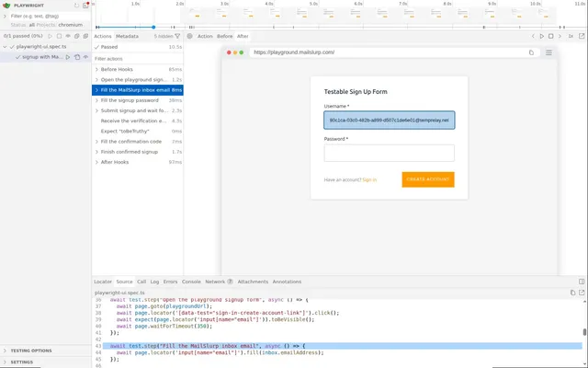The width and height of the screenshot is (588, 368).
Task: Open source in editor icon in source pane
Action: click(x=582, y=293)
